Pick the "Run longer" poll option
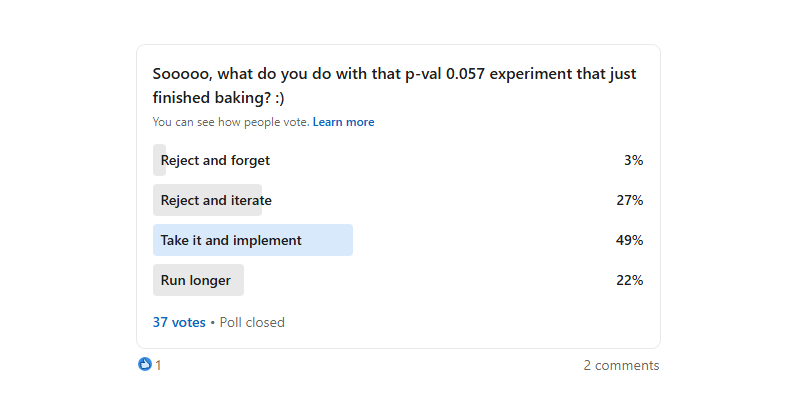Image resolution: width=800 pixels, height=416 pixels. pos(196,280)
